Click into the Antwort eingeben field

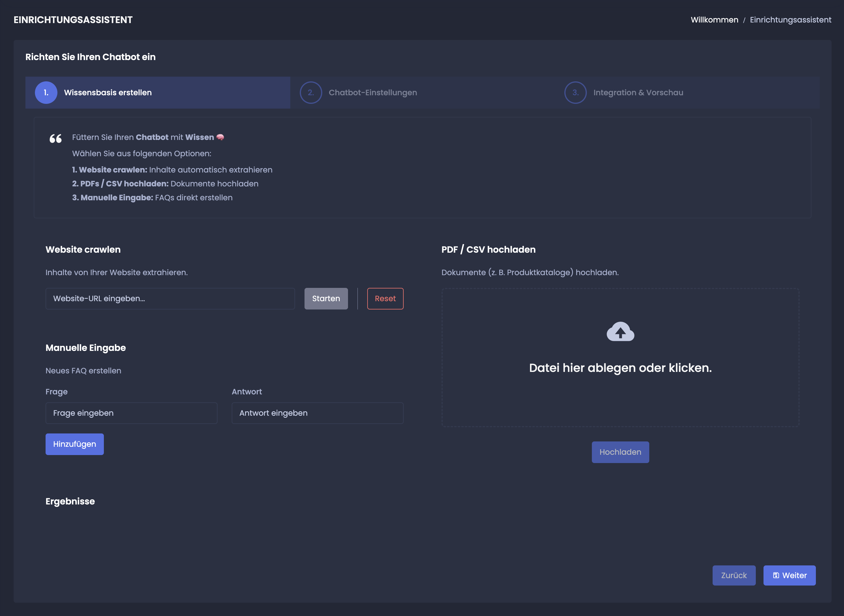317,413
